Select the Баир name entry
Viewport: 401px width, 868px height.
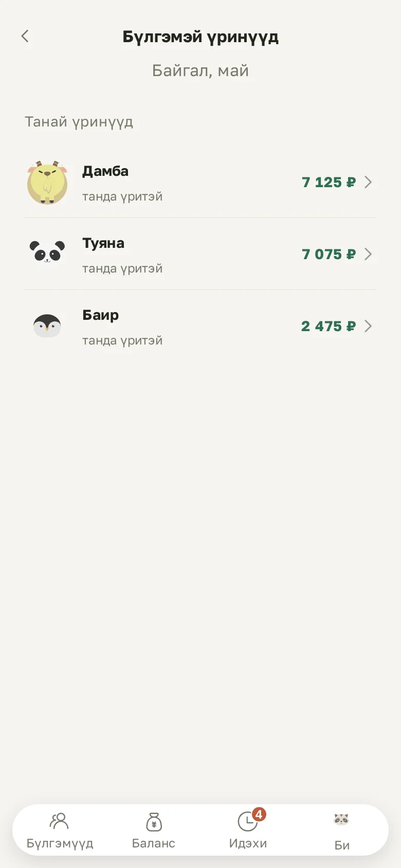(x=101, y=315)
